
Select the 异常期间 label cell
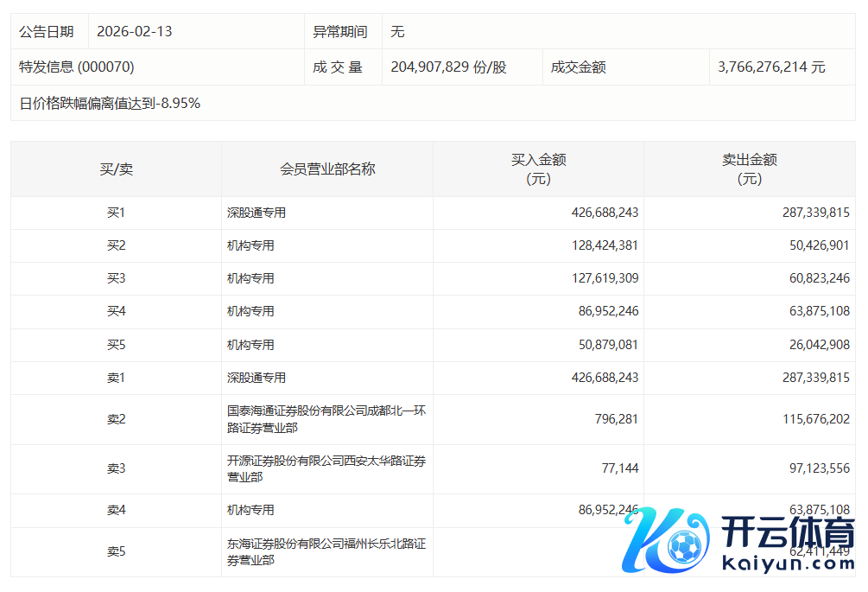339,32
